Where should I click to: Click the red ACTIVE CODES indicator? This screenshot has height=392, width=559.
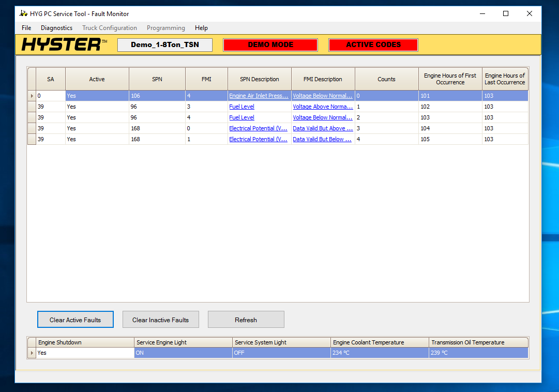coord(373,45)
